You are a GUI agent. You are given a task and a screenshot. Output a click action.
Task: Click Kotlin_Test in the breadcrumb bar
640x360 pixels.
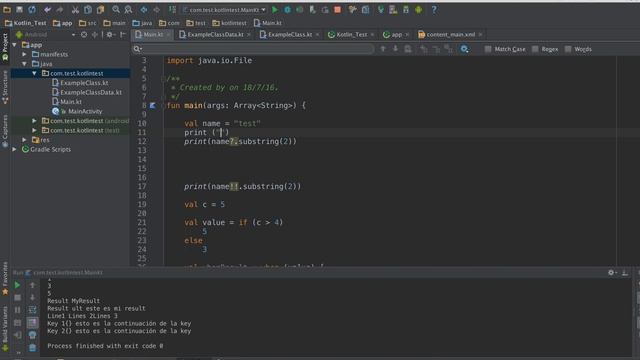click(x=26, y=23)
